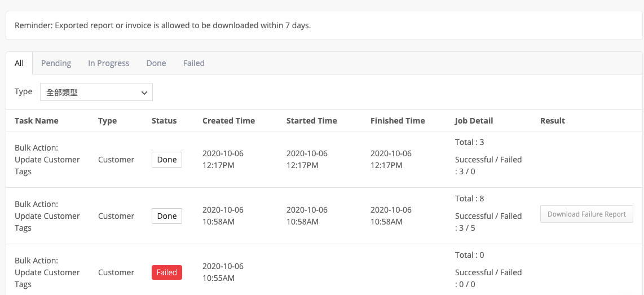Click the 'Total : 3' job detail

pyautogui.click(x=469, y=143)
